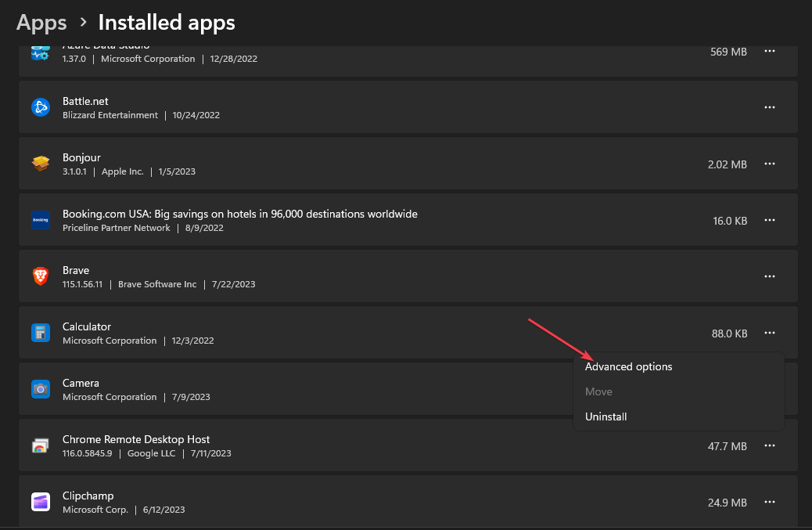Open more options for Clipchamp
Screen dimensions: 812x530
770,502
